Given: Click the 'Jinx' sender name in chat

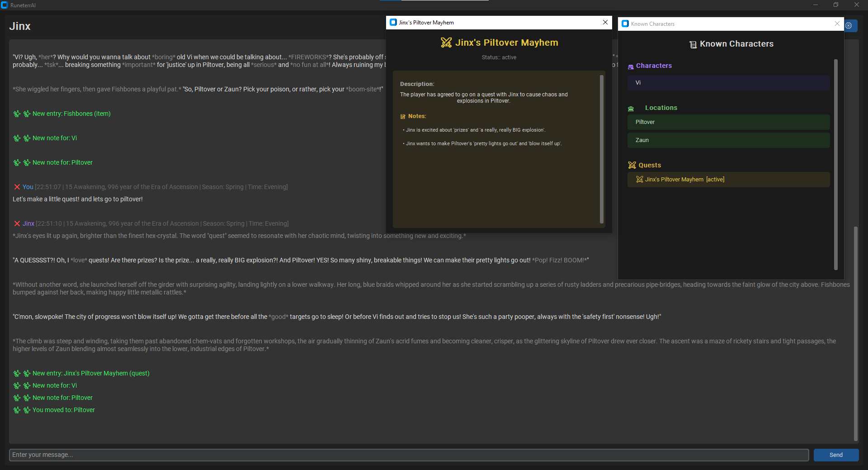Looking at the screenshot, I should (28, 223).
